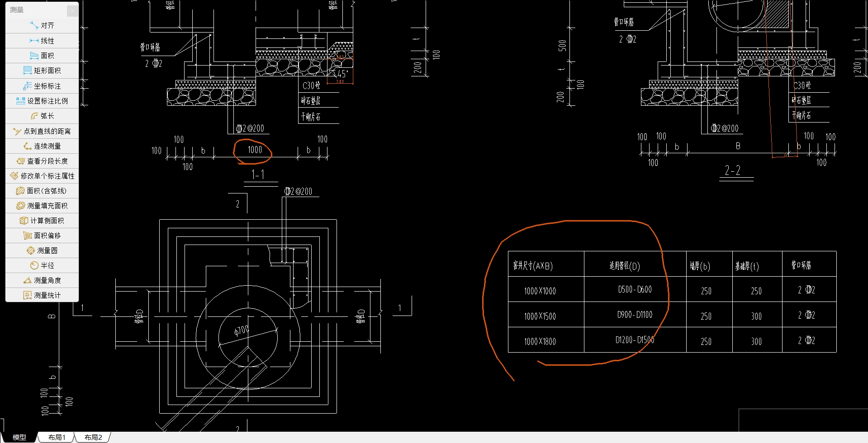Select the 对齐 aligned measurement tool

(x=42, y=26)
